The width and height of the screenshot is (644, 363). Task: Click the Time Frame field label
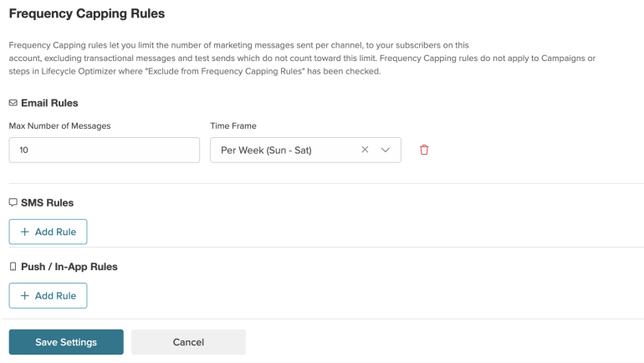(x=233, y=125)
